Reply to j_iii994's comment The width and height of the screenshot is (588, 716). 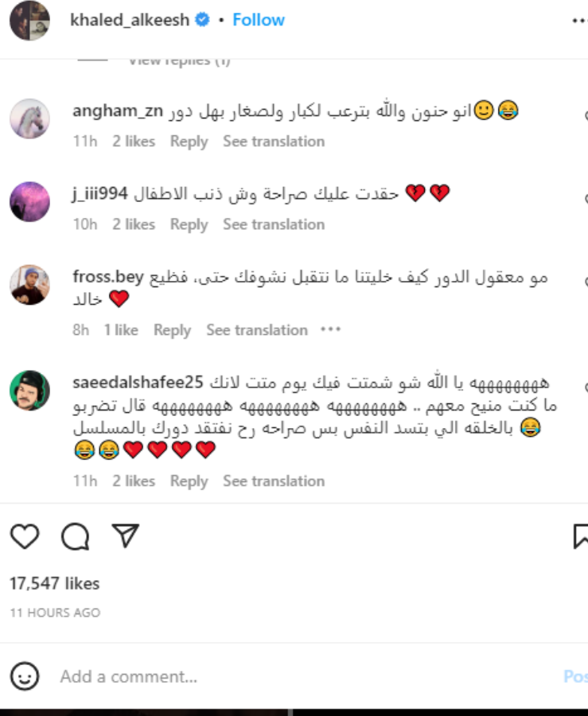pyautogui.click(x=189, y=224)
